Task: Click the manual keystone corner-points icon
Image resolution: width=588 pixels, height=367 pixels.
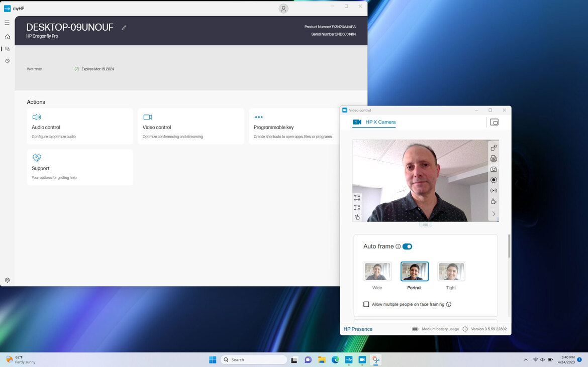Action: (x=357, y=207)
